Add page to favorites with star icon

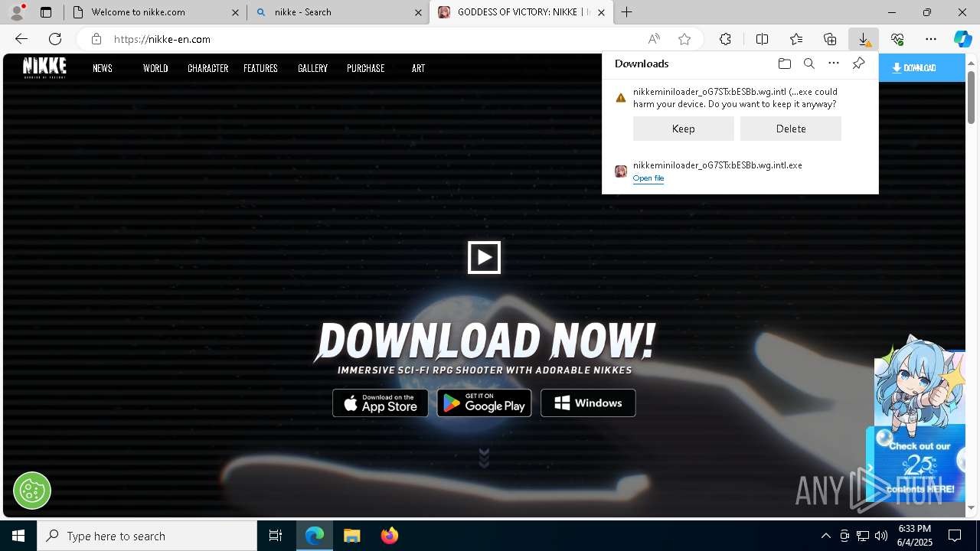coord(684,39)
